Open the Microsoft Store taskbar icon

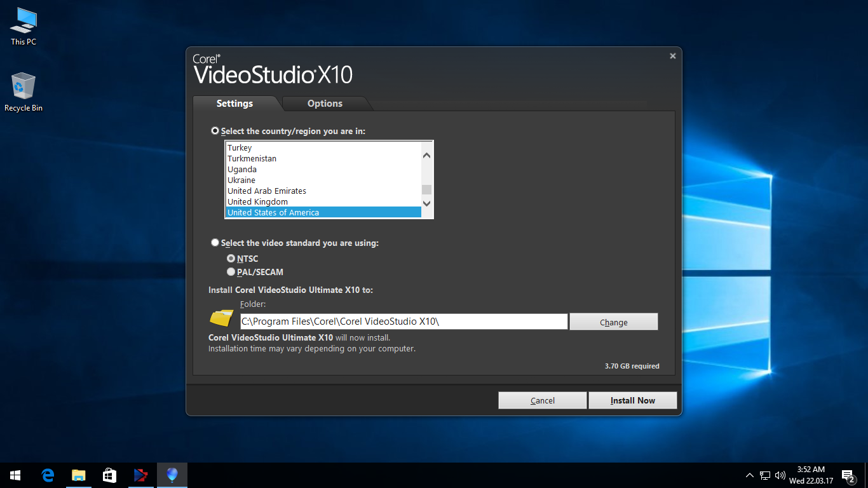pyautogui.click(x=109, y=475)
